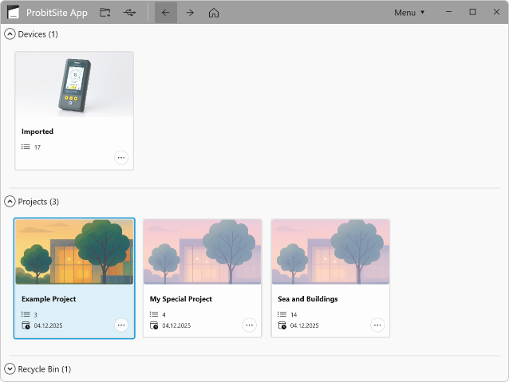The height and width of the screenshot is (382, 509).
Task: Open more options for Imported device
Action: [121, 157]
